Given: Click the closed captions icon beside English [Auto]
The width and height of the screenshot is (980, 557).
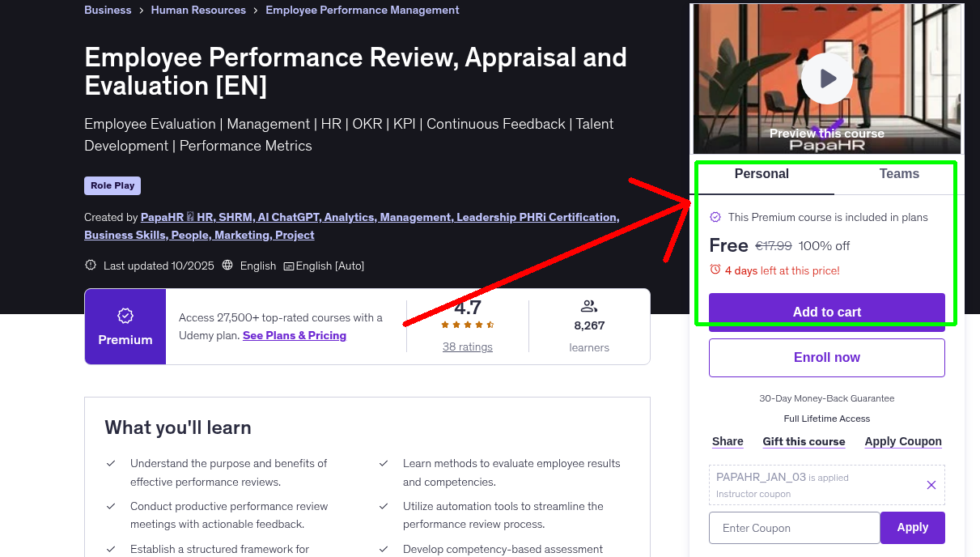Looking at the screenshot, I should (x=288, y=266).
